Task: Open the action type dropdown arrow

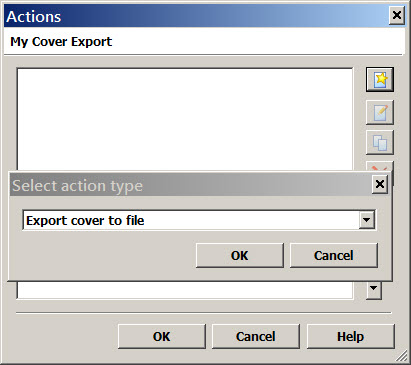Action: click(367, 220)
